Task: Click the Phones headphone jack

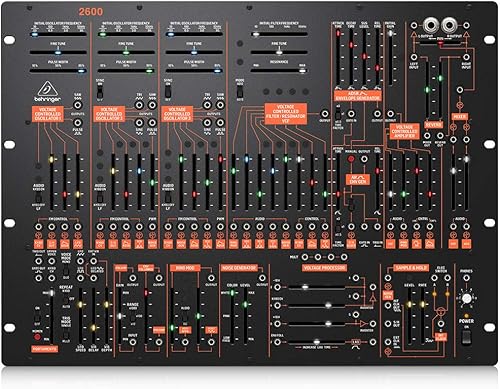Action: (466, 278)
